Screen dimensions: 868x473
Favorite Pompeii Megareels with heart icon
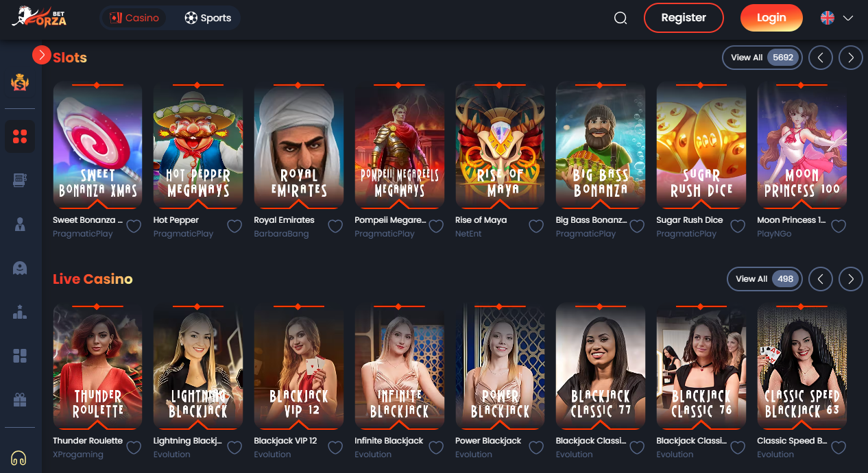tap(436, 226)
